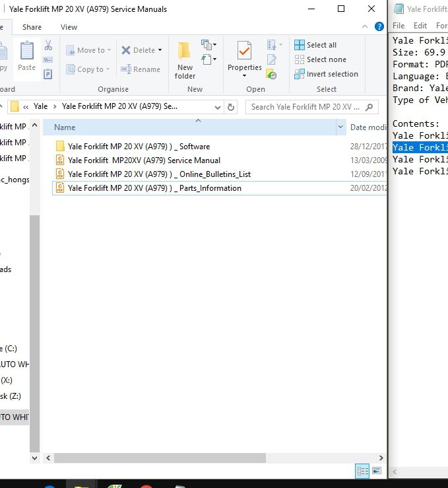Open the Name column filter dropdown
Image resolution: width=448 pixels, height=488 pixels.
point(340,127)
